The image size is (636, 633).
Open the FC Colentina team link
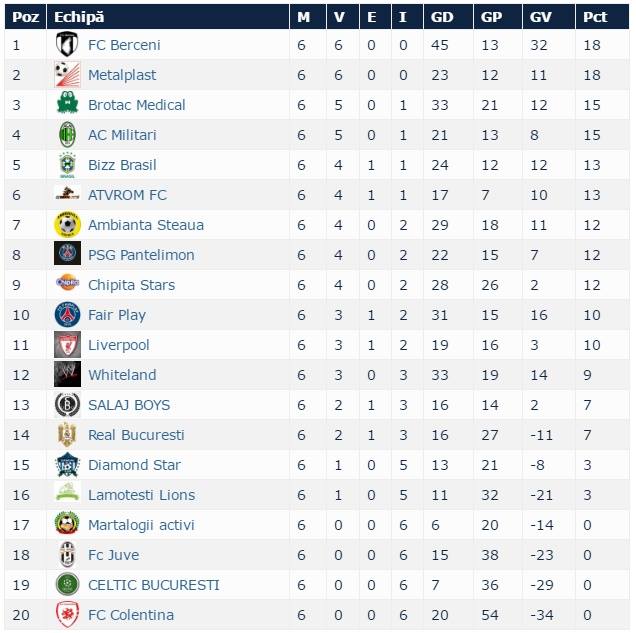pos(131,615)
